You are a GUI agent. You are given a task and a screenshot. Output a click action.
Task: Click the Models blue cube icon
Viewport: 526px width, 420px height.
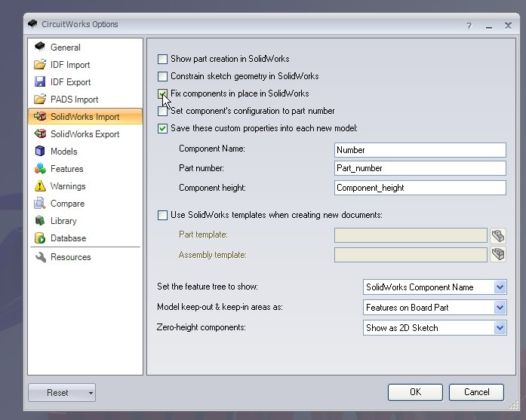click(40, 151)
